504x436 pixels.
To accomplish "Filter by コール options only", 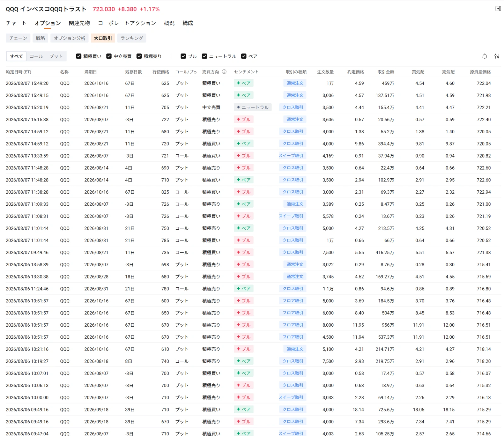I will tap(36, 56).
